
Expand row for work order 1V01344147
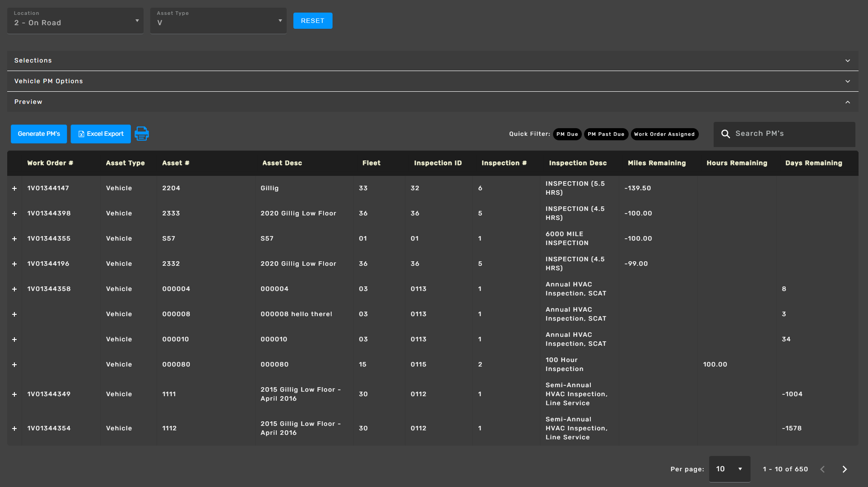(x=14, y=188)
